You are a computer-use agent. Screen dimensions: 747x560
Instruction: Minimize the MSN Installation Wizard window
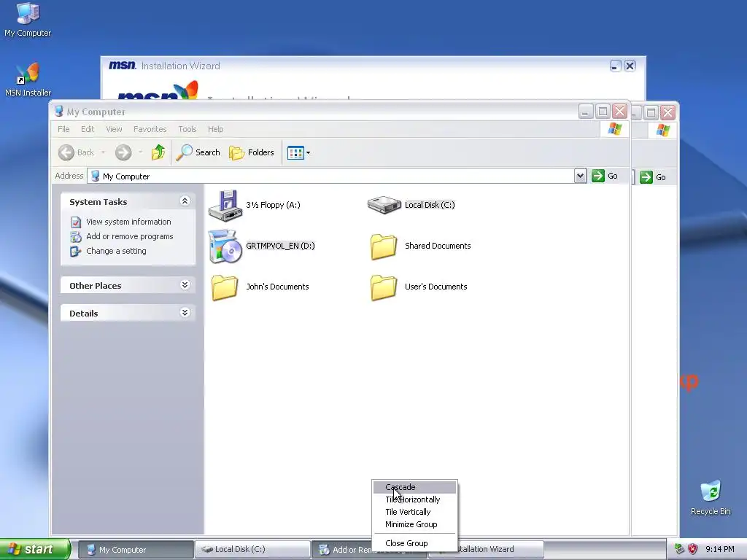[x=616, y=66]
